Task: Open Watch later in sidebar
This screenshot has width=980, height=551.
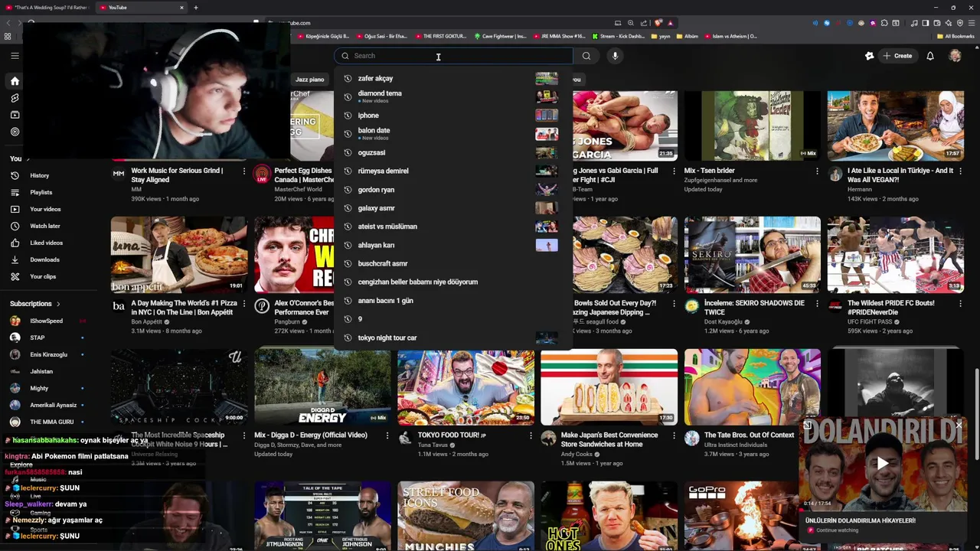Action: click(x=44, y=226)
